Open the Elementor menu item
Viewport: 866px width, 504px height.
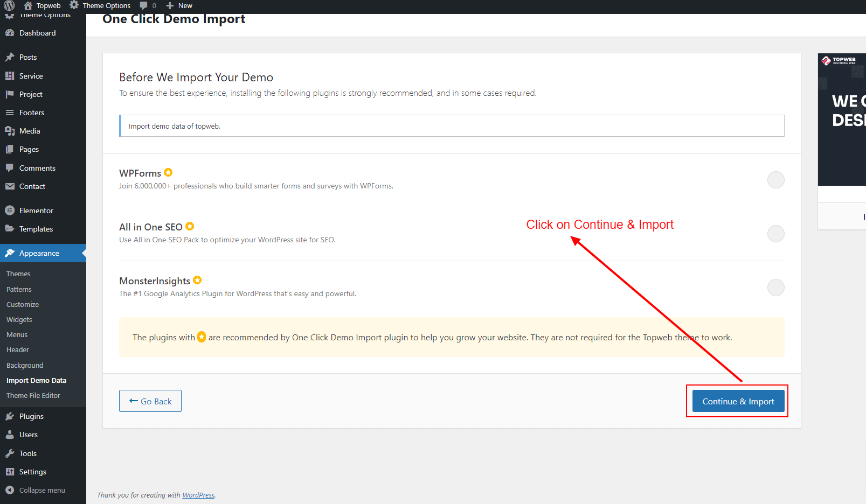43,211
